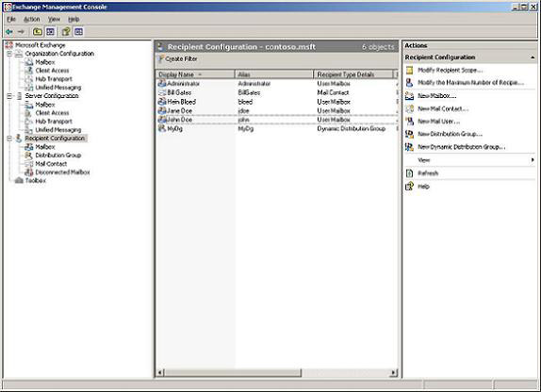Viewport: 541px width, 392px height.
Task: Click the horizontal scrollbar right arrow
Action: pyautogui.click(x=394, y=372)
